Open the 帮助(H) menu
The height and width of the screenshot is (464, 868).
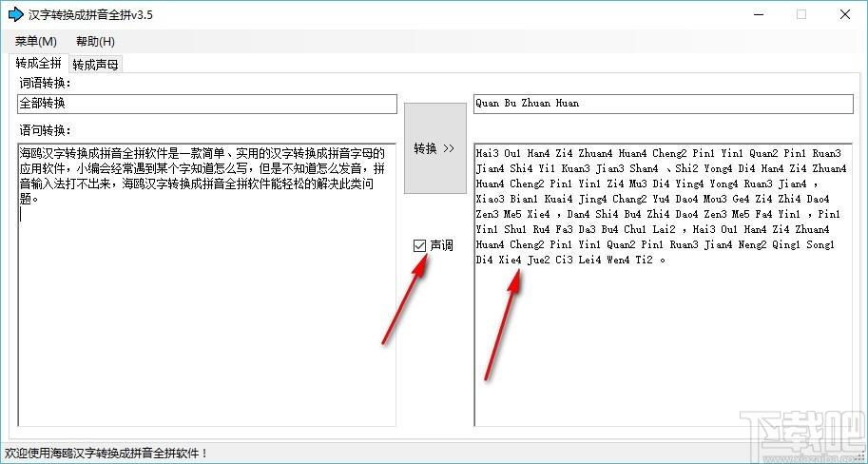pyautogui.click(x=95, y=42)
